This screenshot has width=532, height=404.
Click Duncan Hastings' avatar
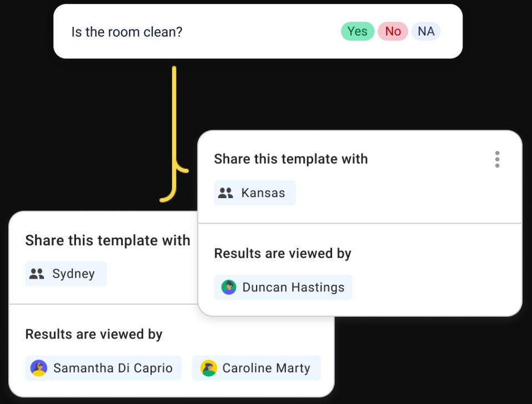(229, 287)
